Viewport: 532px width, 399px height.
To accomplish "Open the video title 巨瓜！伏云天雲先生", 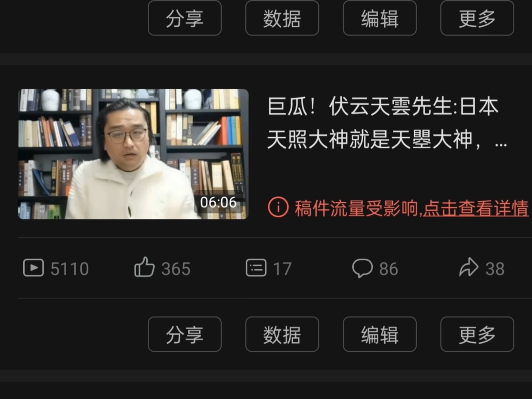I will click(x=387, y=122).
